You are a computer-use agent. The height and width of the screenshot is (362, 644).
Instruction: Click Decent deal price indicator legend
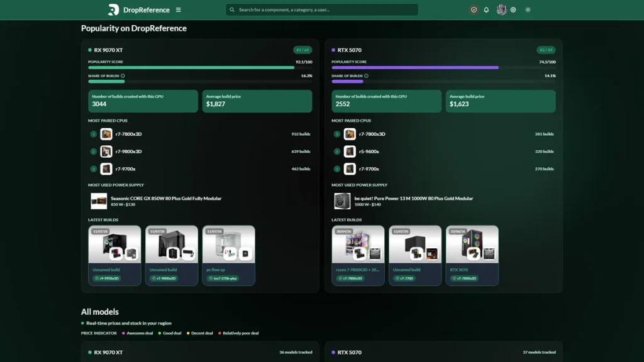click(x=199, y=333)
